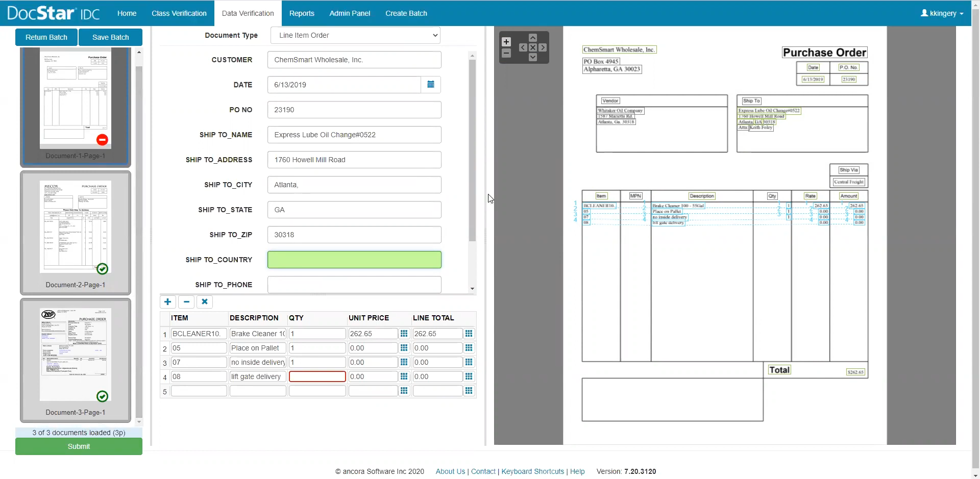Zoom in the document viewer
This screenshot has height=479, width=980.
pos(506,42)
